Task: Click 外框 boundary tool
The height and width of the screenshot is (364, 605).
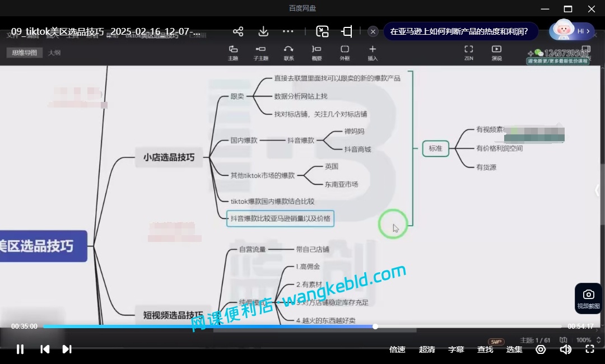Action: [345, 53]
